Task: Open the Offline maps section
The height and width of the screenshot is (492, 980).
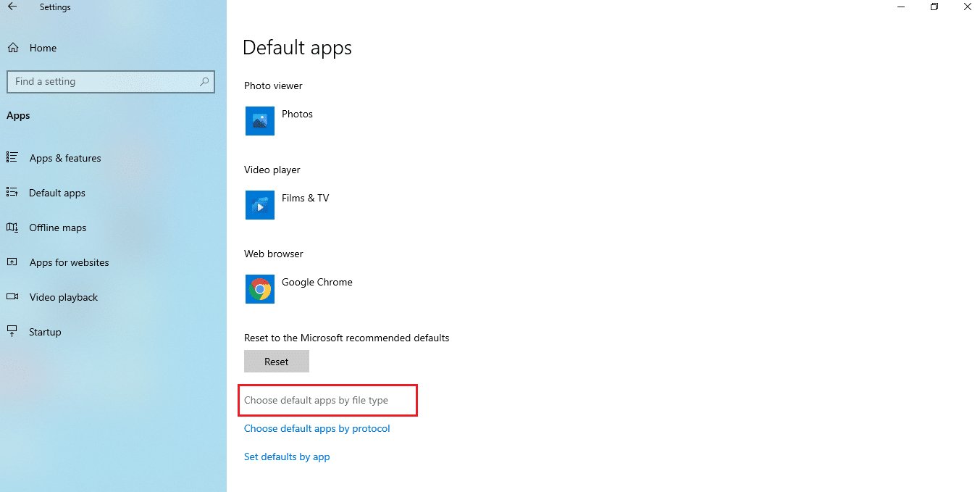Action: click(x=58, y=228)
